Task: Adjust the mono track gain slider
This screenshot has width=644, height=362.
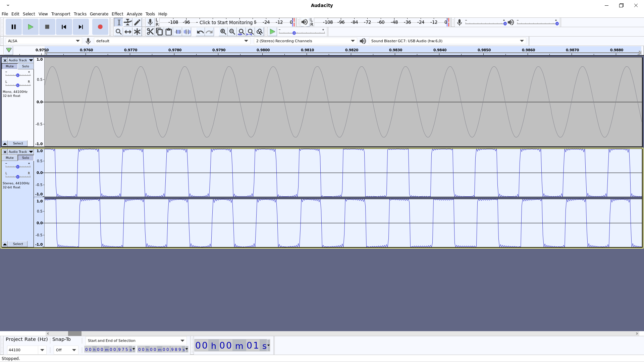Action: pos(18,75)
